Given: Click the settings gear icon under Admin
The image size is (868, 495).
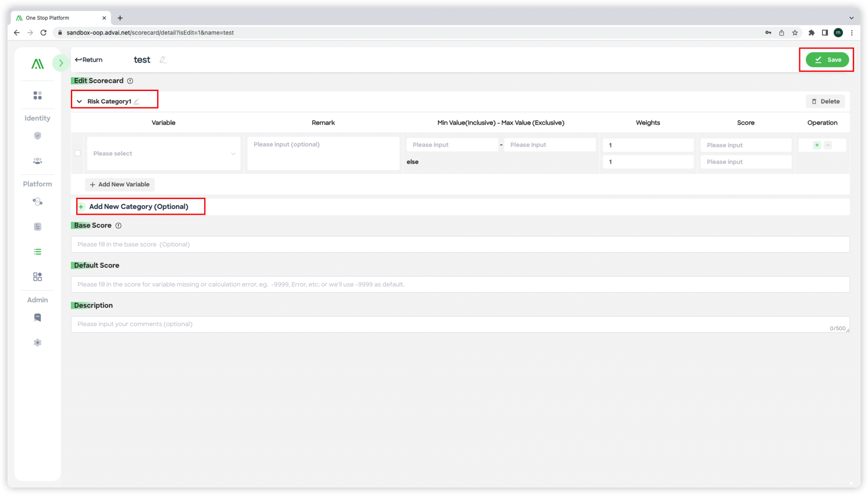Looking at the screenshot, I should tap(38, 342).
